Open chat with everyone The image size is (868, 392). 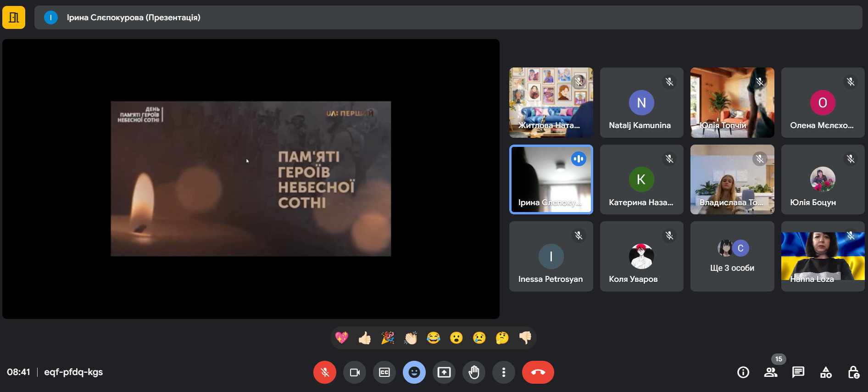coord(798,372)
